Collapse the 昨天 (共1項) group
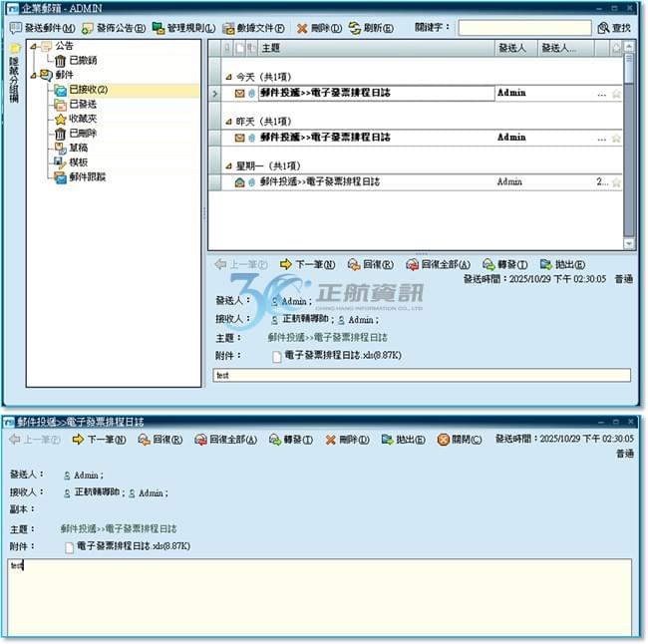The width and height of the screenshot is (648, 644). pyautogui.click(x=228, y=122)
